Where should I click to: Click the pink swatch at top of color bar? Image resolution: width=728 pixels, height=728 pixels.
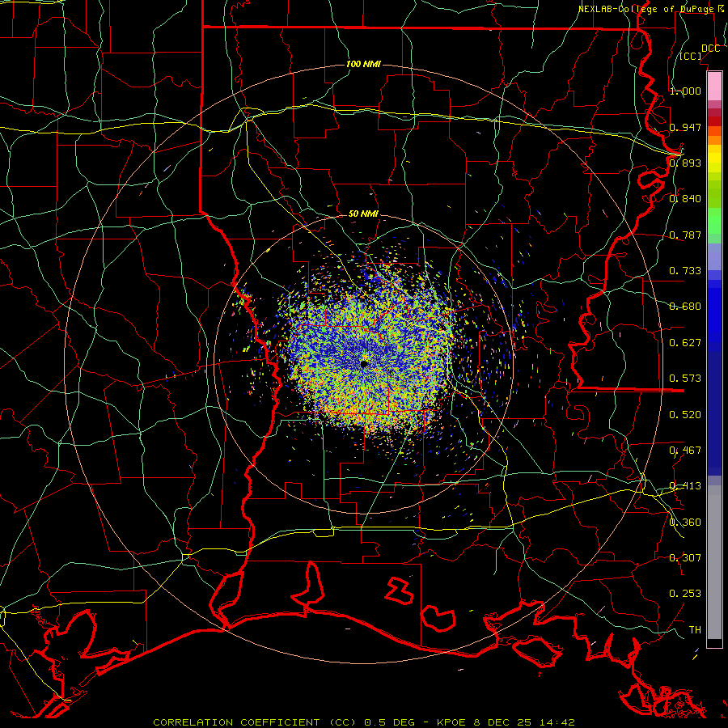click(714, 86)
